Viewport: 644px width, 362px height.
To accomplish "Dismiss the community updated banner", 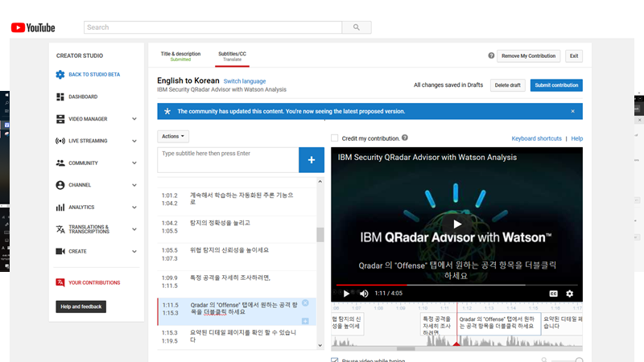I will (573, 111).
